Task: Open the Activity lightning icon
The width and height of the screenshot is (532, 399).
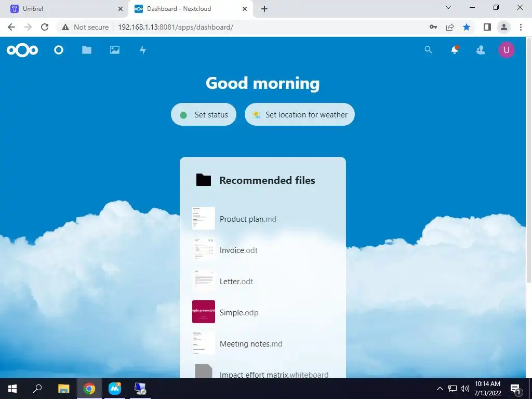Action: (x=143, y=50)
